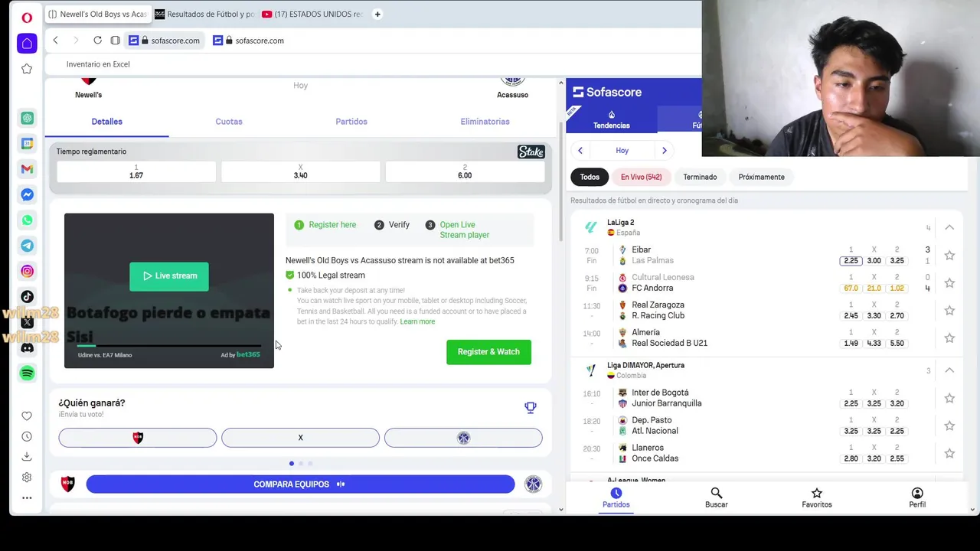The image size is (980, 551).
Task: Favorite the Cultural Leonesa vs FC Andorra match
Action: [949, 283]
